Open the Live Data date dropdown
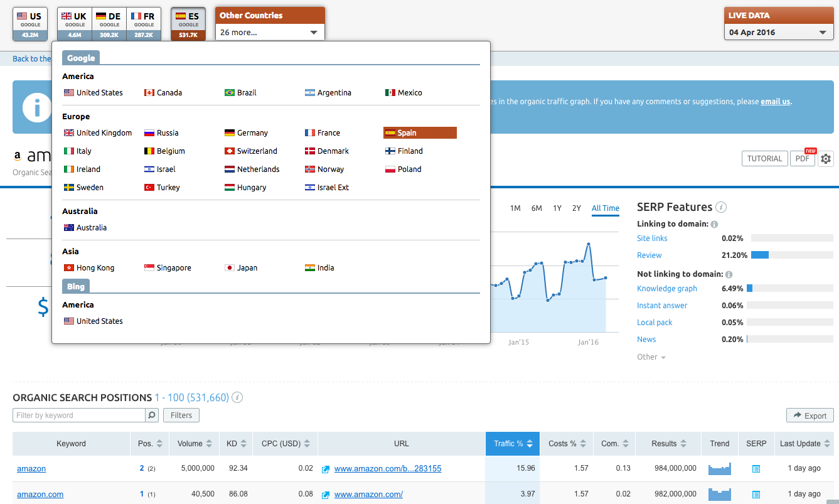This screenshot has width=839, height=504. 779,32
